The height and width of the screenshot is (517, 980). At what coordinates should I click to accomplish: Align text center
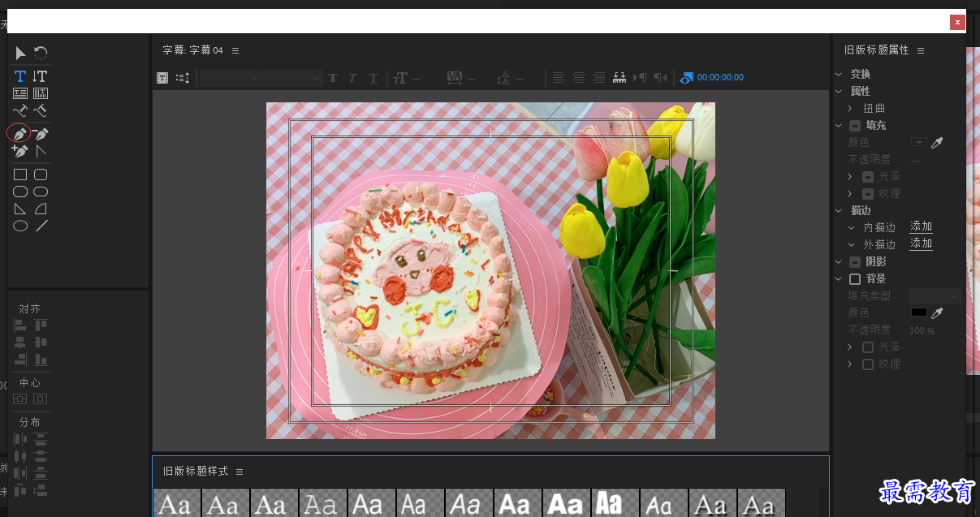(579, 78)
